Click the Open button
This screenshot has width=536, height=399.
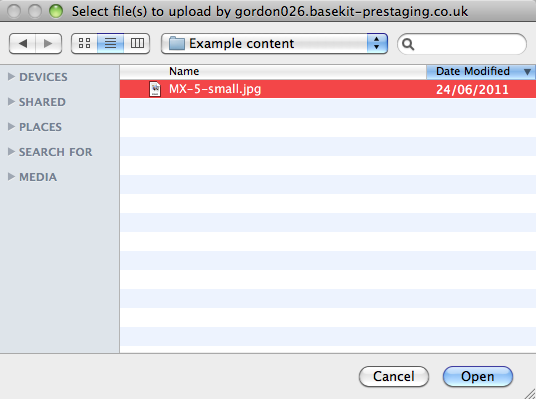pyautogui.click(x=478, y=376)
